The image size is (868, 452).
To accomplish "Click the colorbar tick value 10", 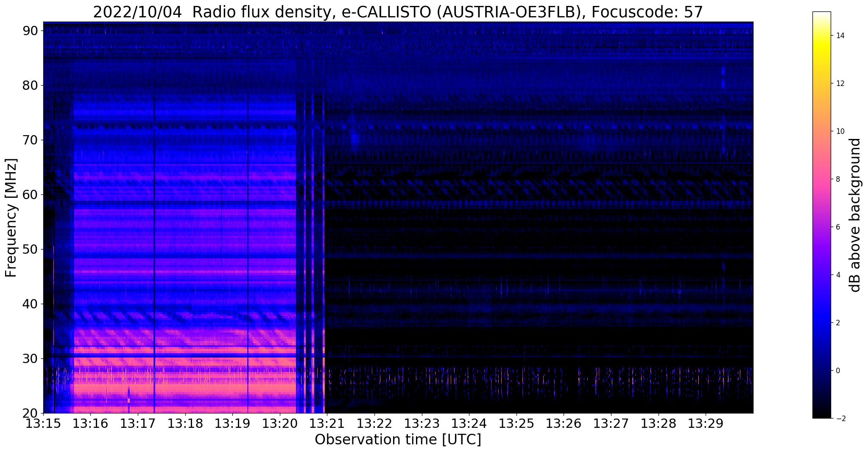I will (840, 131).
